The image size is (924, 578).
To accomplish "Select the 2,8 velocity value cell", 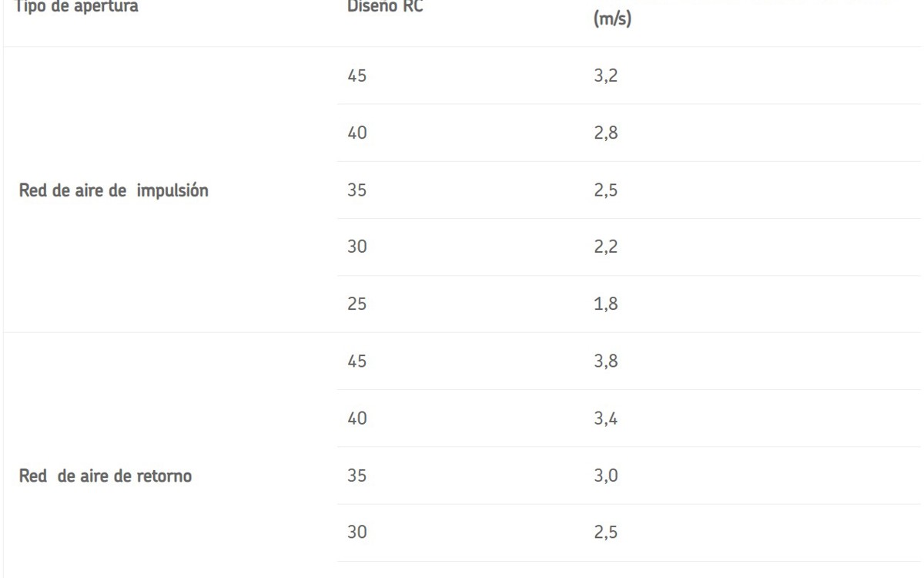I will pyautogui.click(x=599, y=133).
